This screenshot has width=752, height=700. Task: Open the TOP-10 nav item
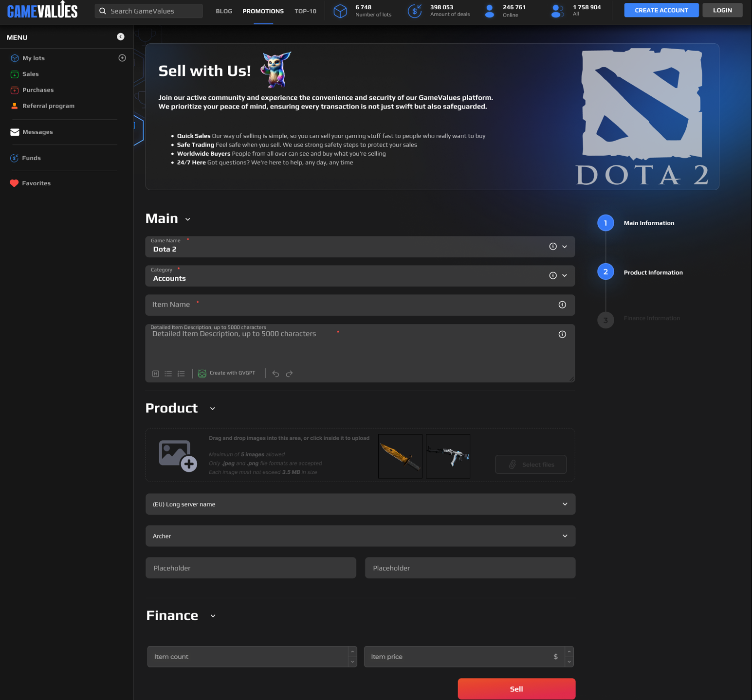tap(306, 11)
